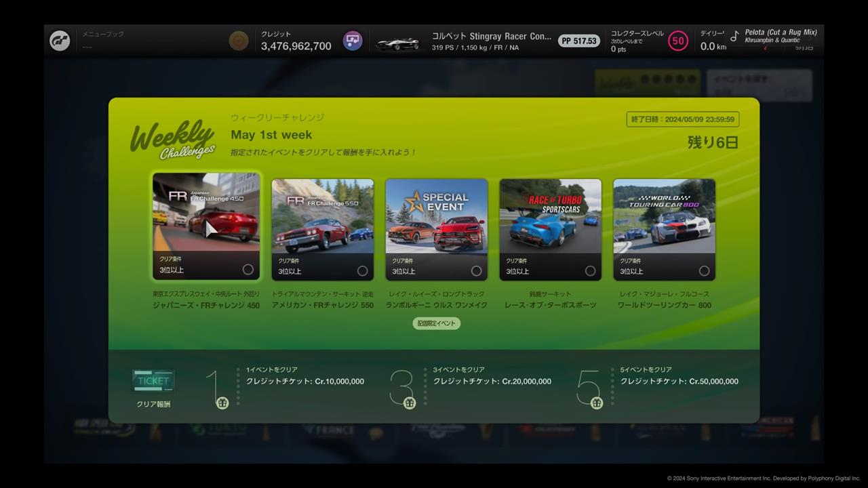Click レース・オブ・ターボスポーツ caption

[551, 306]
